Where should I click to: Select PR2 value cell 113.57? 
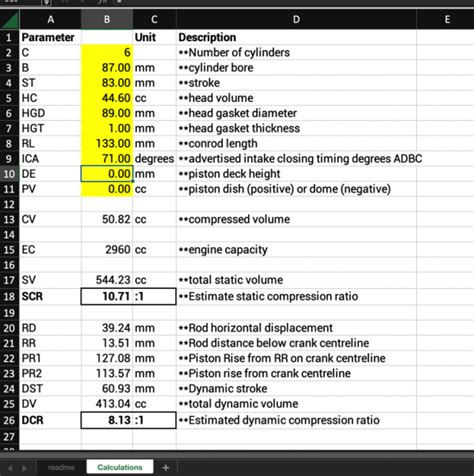(107, 373)
